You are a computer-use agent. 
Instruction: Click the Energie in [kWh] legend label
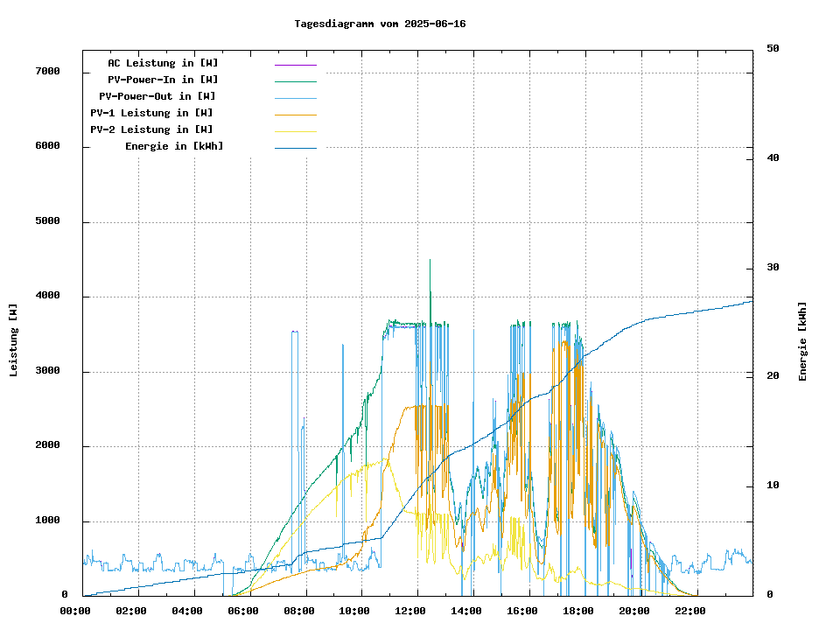tap(174, 146)
